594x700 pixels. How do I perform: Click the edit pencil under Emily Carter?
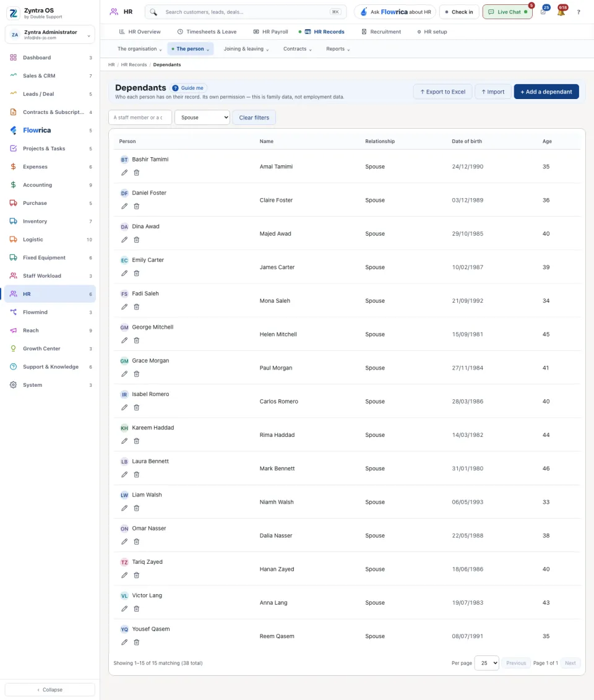pyautogui.click(x=124, y=273)
